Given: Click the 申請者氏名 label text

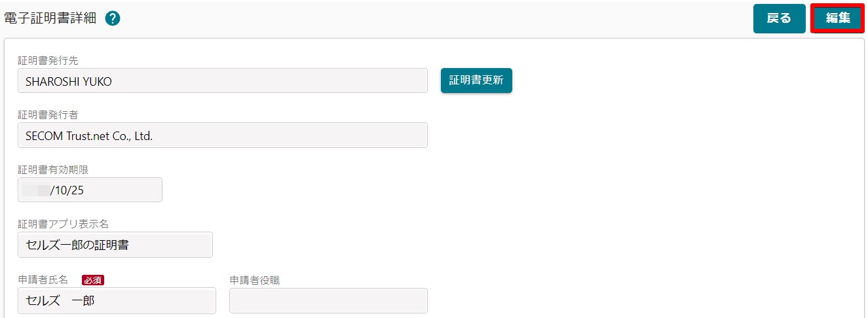Looking at the screenshot, I should (x=43, y=280).
